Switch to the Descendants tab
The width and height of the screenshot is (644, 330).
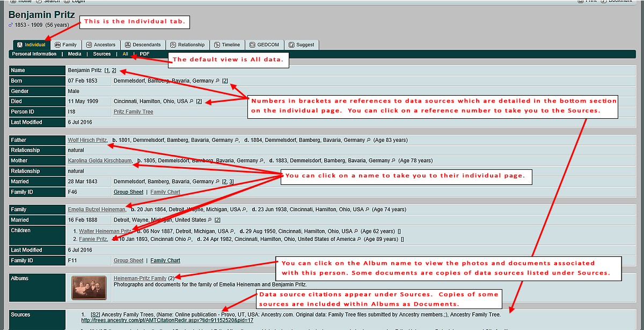(143, 45)
